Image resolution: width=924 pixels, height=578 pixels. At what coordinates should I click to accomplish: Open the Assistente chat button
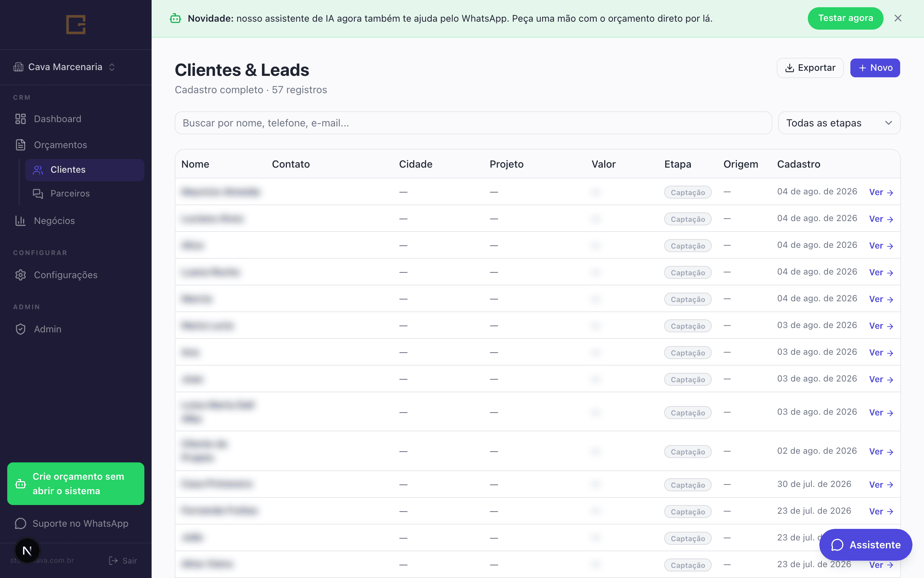click(x=866, y=545)
